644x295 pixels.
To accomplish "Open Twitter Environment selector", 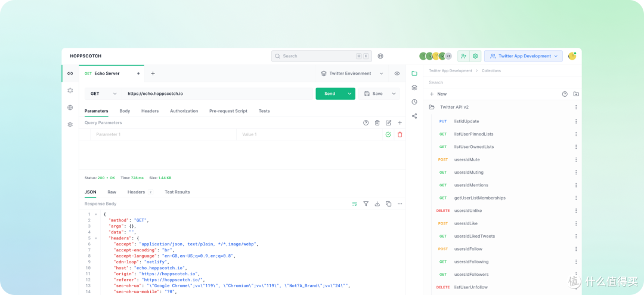I will [x=352, y=73].
